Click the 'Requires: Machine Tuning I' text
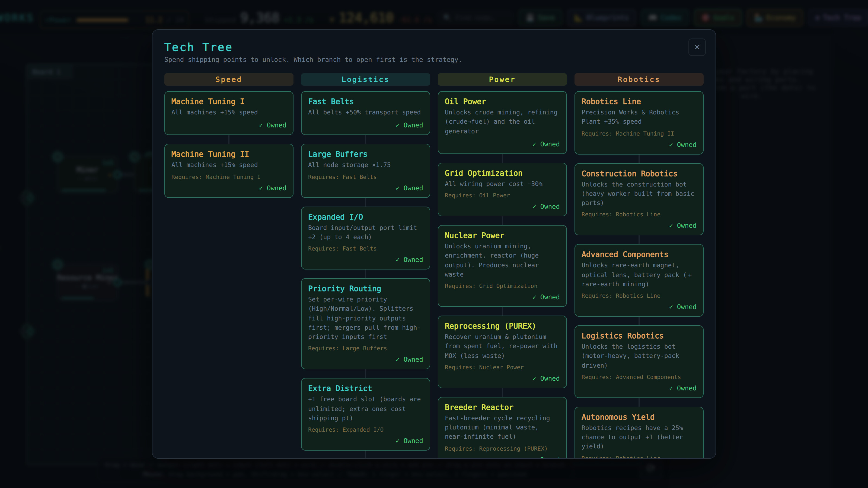This screenshot has height=488, width=868. (216, 177)
